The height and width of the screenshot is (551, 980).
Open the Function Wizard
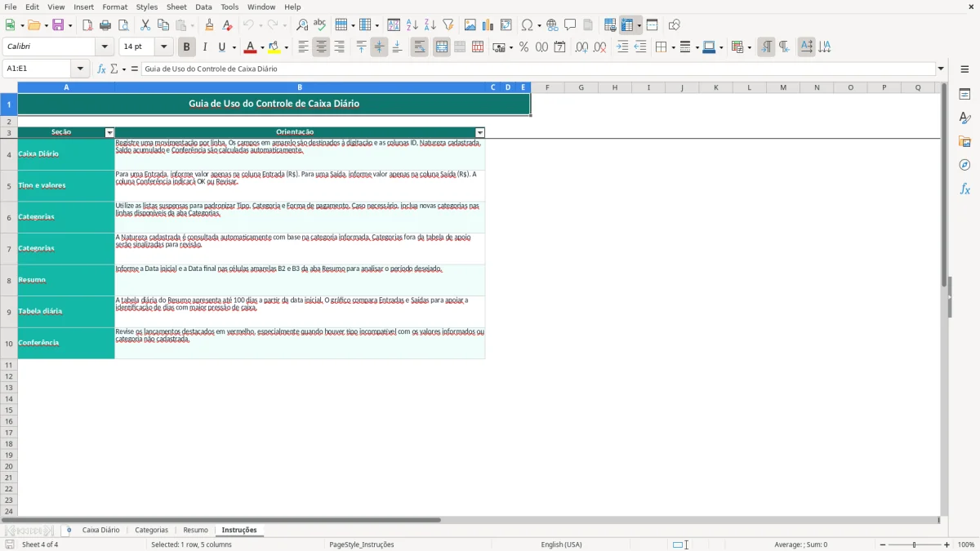point(101,69)
